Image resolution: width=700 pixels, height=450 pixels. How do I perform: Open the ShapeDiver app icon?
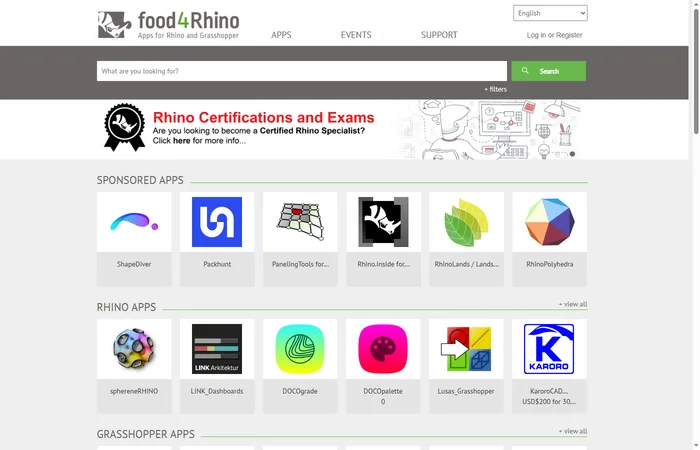click(134, 222)
